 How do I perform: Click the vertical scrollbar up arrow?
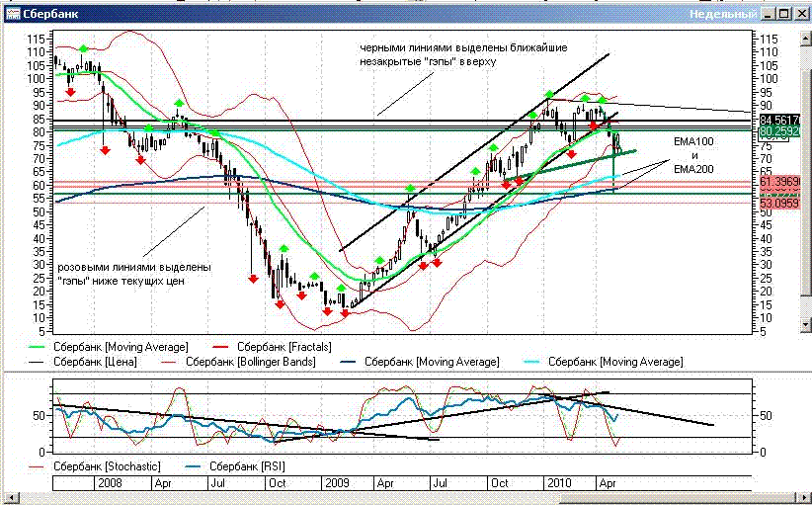point(806,38)
